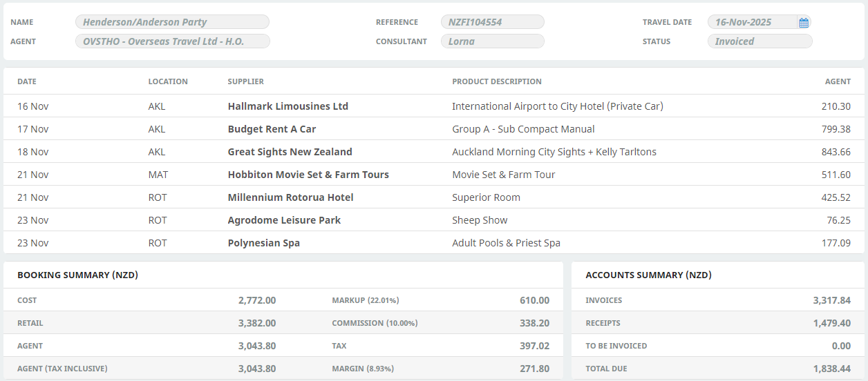The width and height of the screenshot is (868, 381).
Task: Select the Invoices amount 3,317.84
Action: coord(831,300)
